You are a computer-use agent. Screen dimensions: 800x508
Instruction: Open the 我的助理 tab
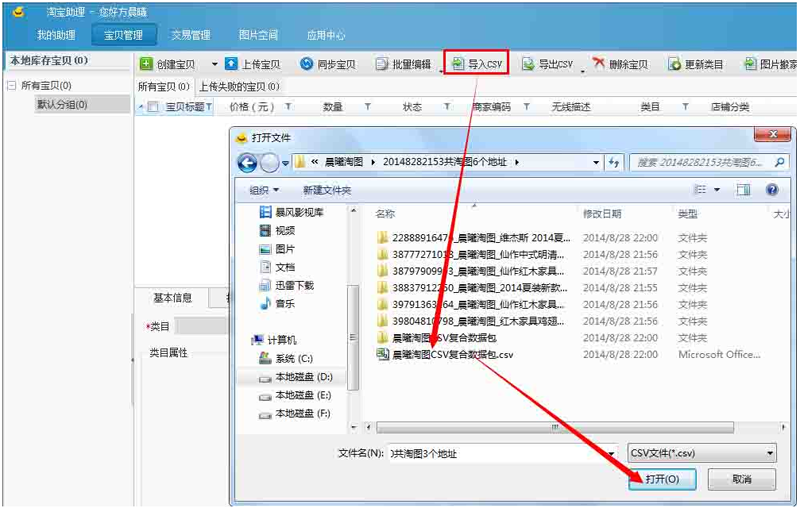tap(56, 35)
